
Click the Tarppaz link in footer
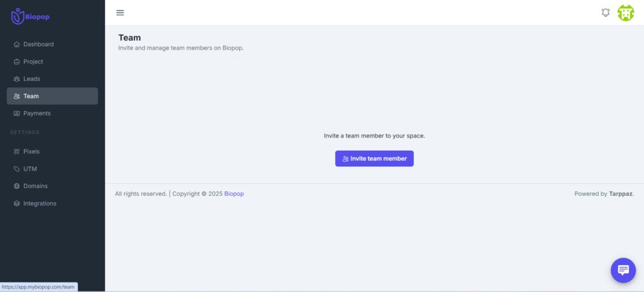[x=621, y=194]
